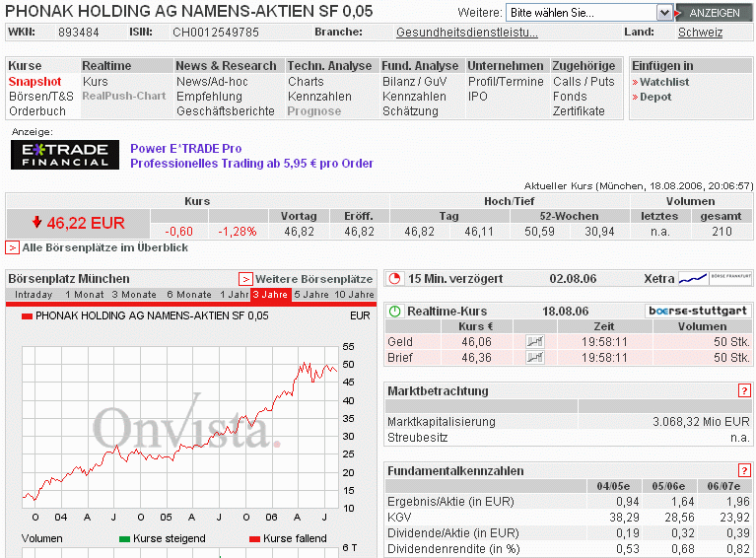Open Fonds under Zugehörige
The image size is (756, 558).
[570, 97]
